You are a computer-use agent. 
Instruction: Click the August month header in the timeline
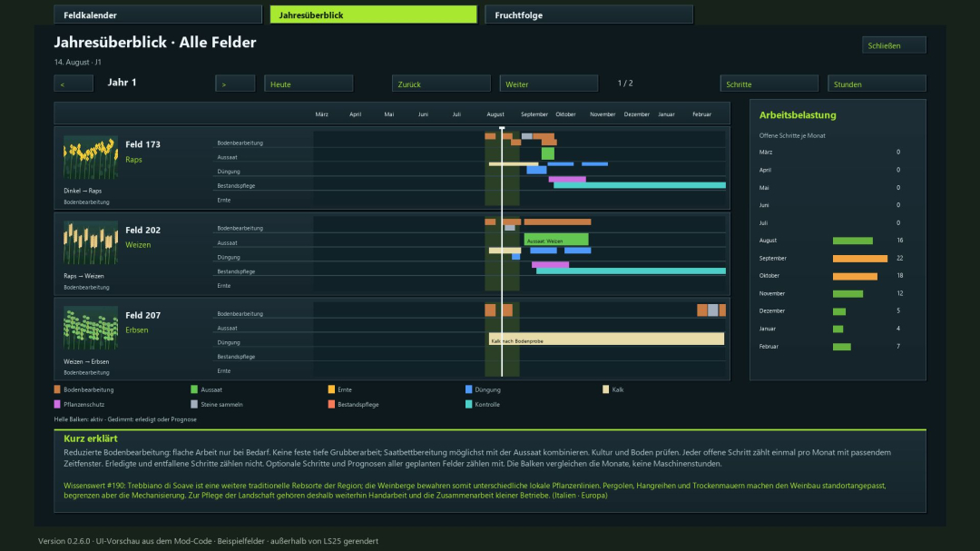coord(495,114)
